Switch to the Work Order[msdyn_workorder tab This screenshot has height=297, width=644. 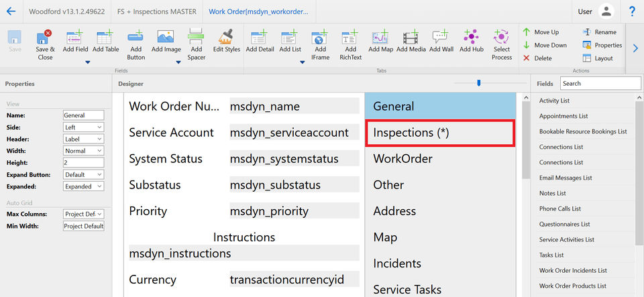coord(259,11)
